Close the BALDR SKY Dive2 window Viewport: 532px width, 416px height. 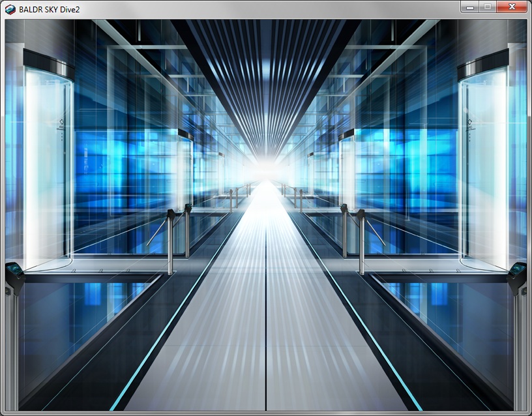(x=512, y=7)
